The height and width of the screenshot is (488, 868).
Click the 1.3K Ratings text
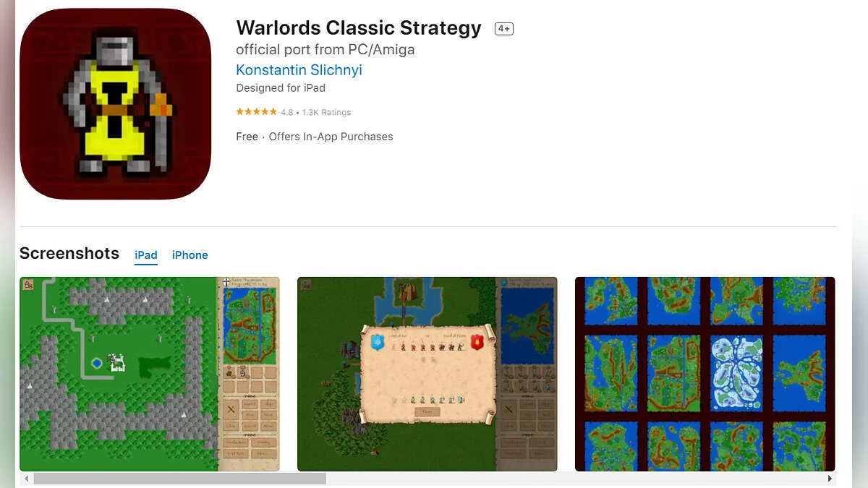coord(326,113)
